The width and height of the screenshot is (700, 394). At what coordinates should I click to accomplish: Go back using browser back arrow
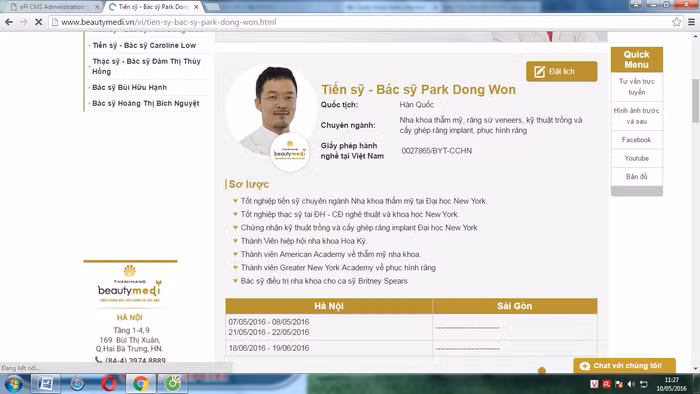tap(9, 22)
